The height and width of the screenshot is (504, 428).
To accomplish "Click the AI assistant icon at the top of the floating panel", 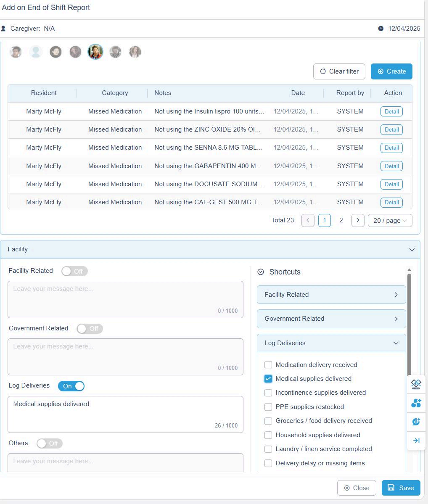I will point(416,383).
